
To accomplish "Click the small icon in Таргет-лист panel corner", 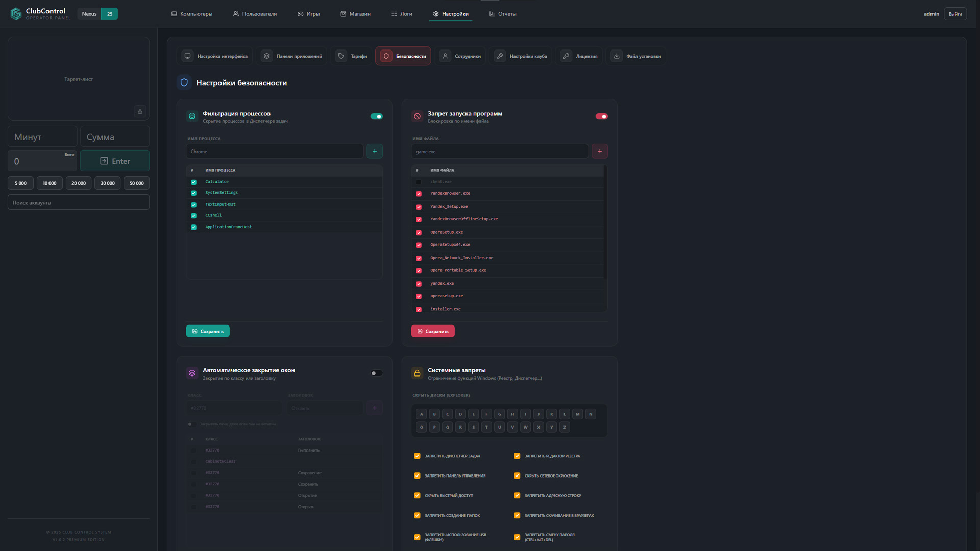I will point(140,111).
